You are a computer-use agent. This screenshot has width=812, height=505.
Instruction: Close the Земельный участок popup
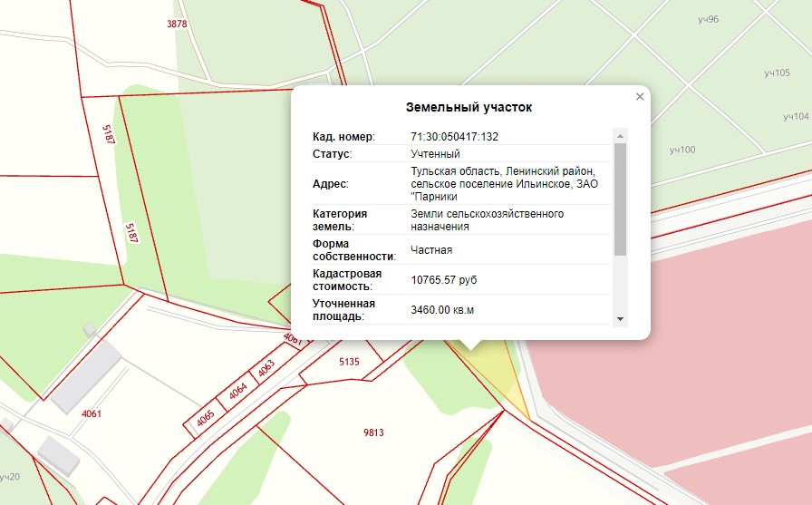(x=640, y=96)
